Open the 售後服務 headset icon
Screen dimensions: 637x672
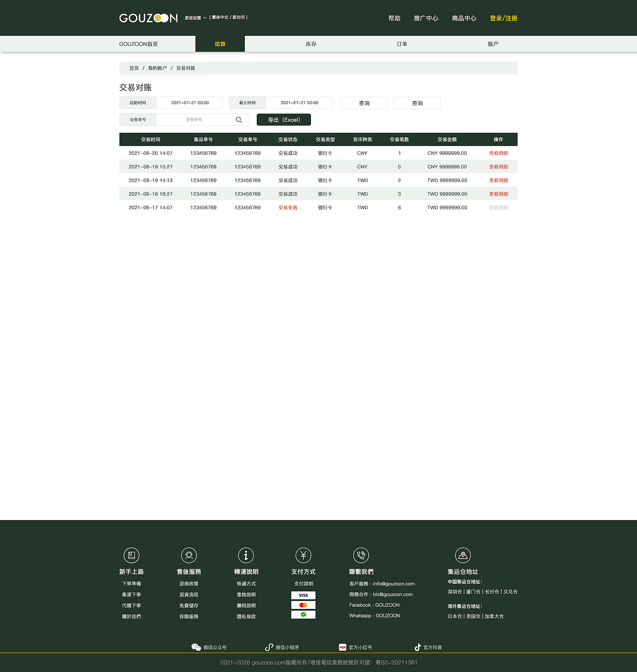click(189, 555)
